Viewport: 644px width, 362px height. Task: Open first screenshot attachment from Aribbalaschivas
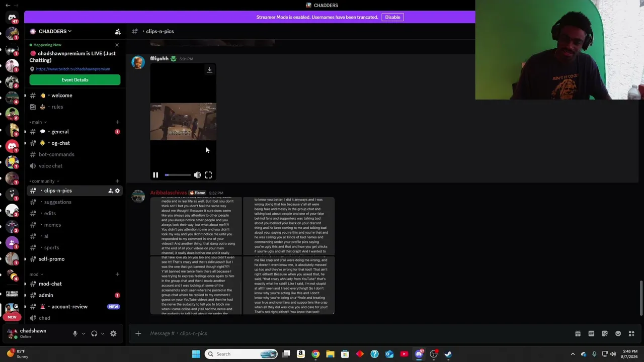[196, 226]
